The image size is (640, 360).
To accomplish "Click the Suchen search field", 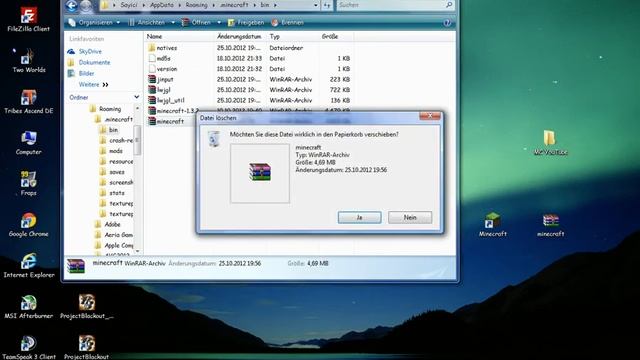I will pos(391,5).
